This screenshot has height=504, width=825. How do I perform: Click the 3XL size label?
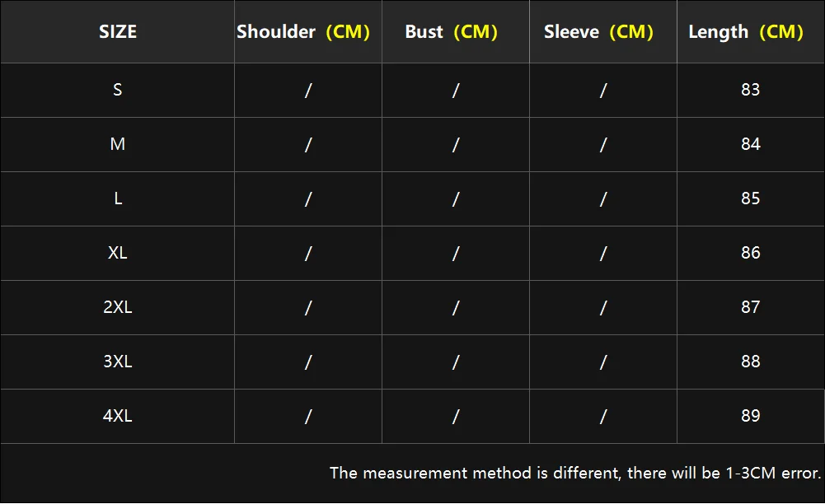118,362
